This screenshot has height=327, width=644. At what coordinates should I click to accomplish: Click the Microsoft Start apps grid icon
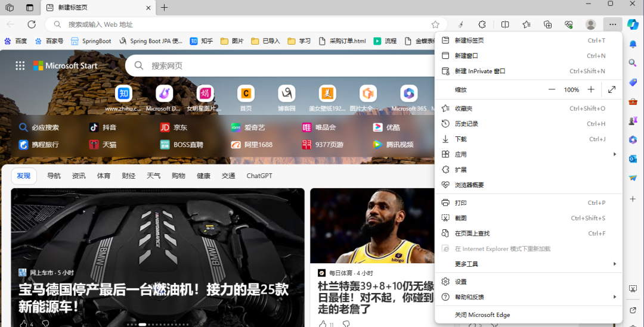tap(20, 66)
